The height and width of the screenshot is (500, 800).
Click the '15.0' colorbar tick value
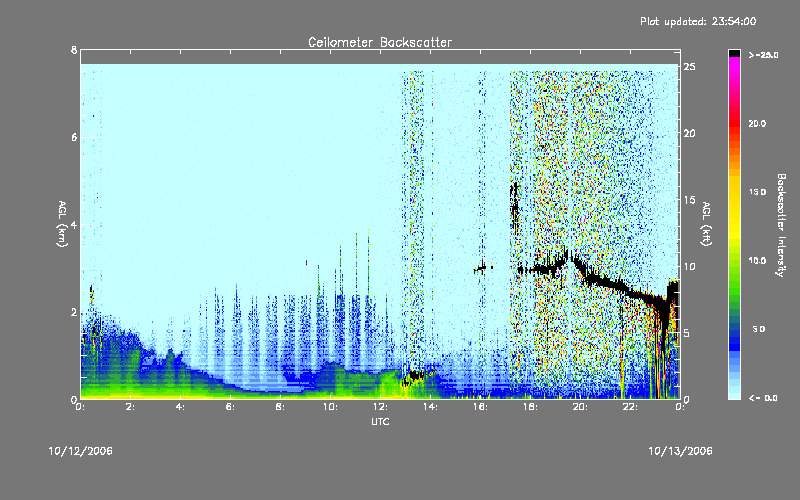[x=757, y=192]
